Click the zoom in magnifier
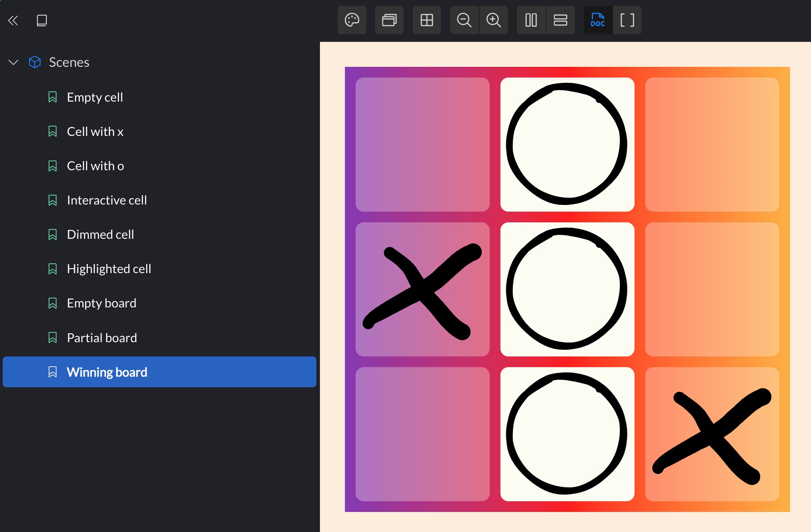 494,20
